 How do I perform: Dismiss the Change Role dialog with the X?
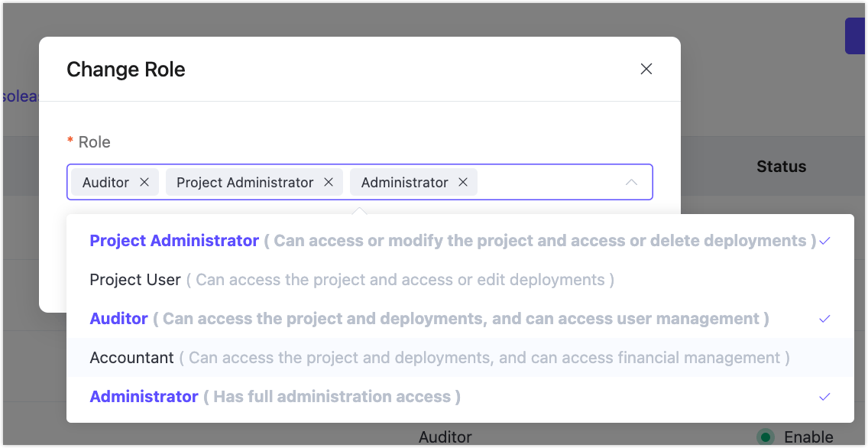(x=646, y=69)
